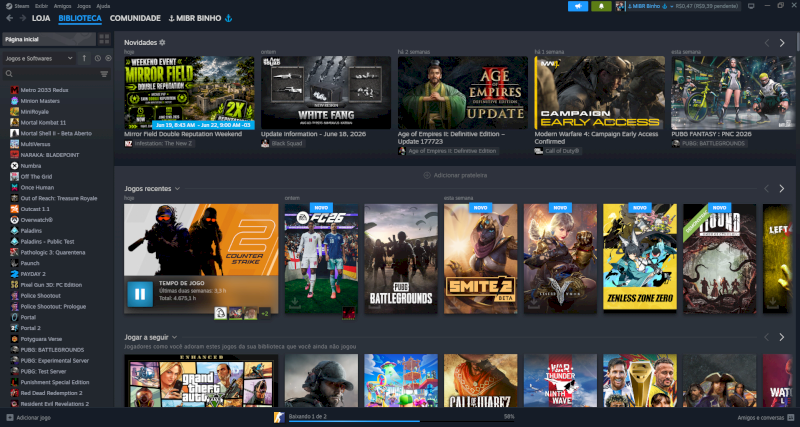Open the BIBLIOTECA tab

point(80,18)
